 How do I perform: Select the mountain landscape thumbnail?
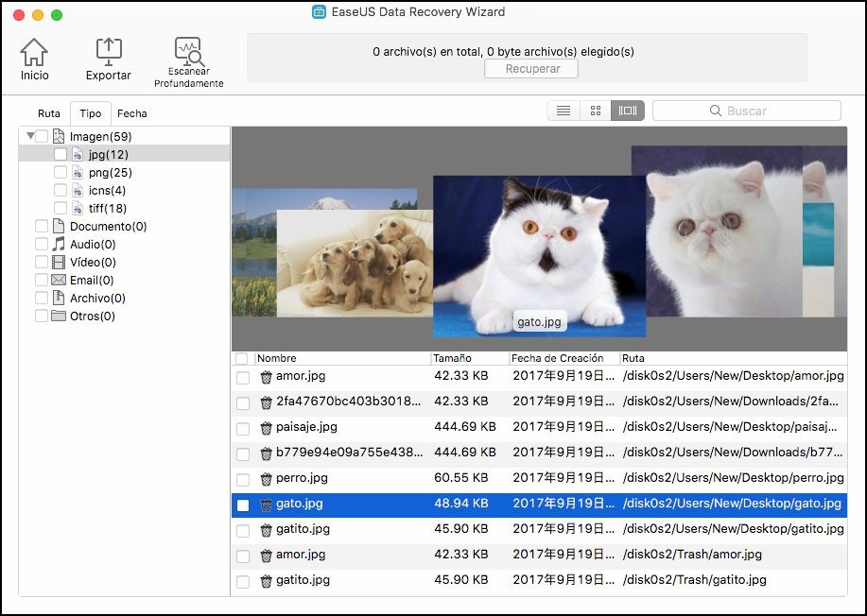click(x=254, y=252)
